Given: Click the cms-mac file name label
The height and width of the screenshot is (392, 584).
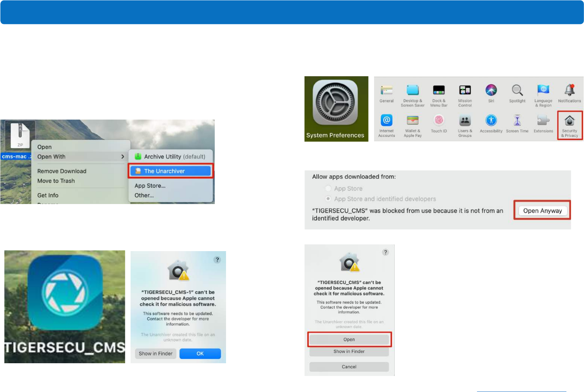Looking at the screenshot, I should [x=16, y=157].
